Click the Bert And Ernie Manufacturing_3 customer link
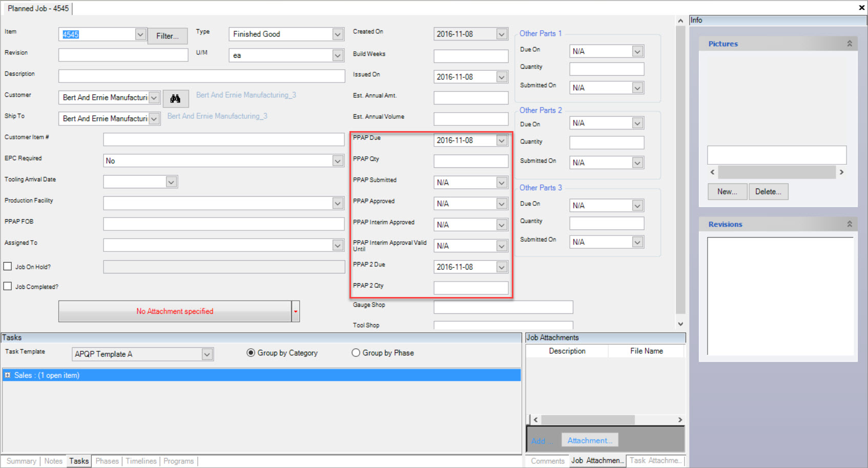The image size is (868, 468). 246,95
